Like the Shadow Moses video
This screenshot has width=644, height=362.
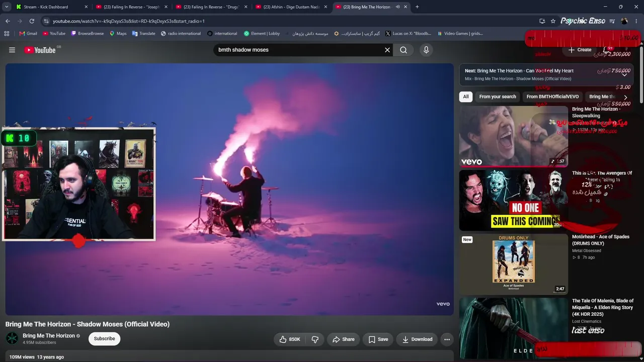[289, 339]
